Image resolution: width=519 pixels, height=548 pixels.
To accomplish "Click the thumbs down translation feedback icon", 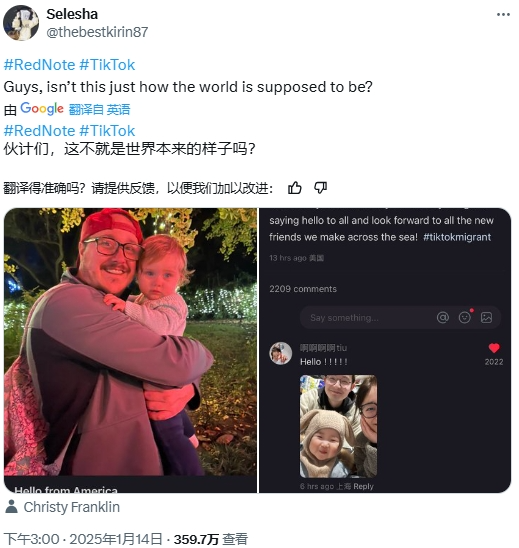I will [320, 188].
